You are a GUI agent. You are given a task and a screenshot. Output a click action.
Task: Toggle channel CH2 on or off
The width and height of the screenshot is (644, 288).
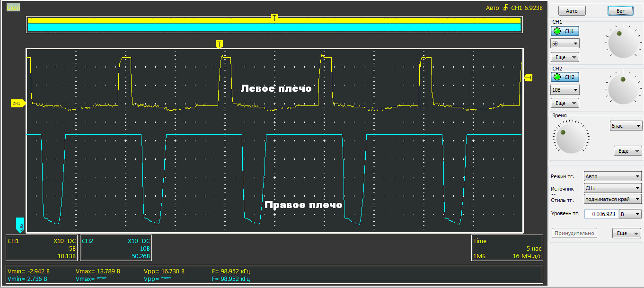tap(565, 77)
